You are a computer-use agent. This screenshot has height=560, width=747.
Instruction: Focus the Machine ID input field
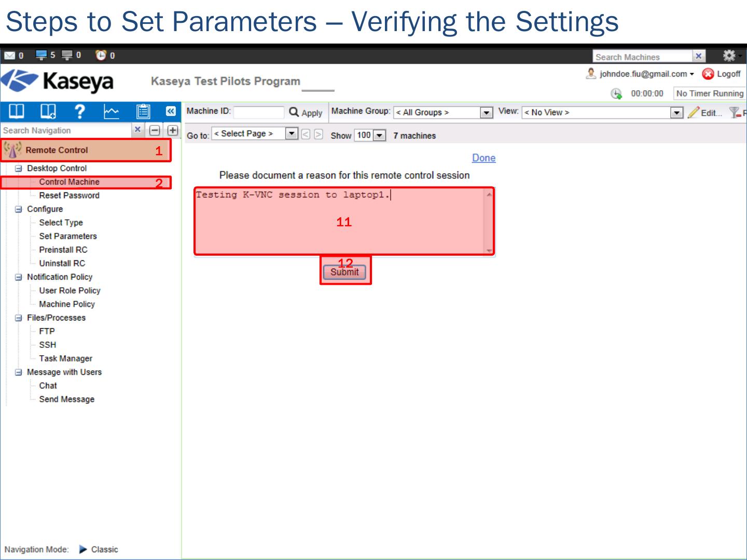point(258,112)
